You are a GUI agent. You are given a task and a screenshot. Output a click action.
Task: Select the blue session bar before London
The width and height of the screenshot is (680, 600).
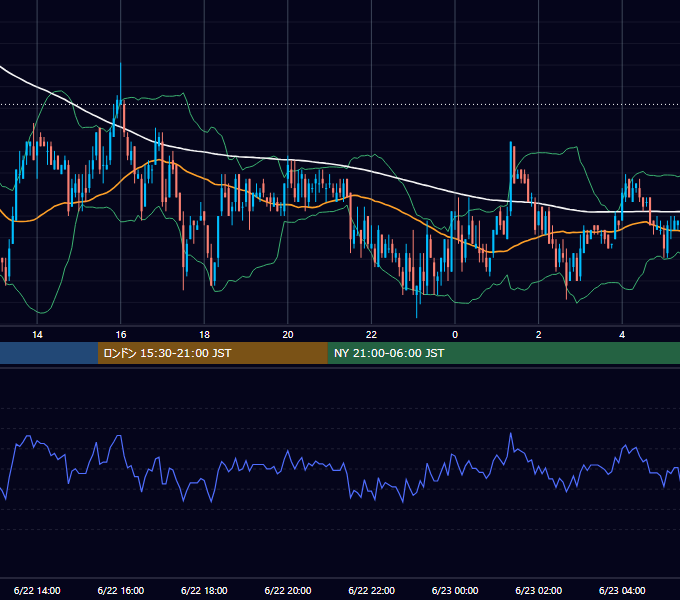(49, 353)
